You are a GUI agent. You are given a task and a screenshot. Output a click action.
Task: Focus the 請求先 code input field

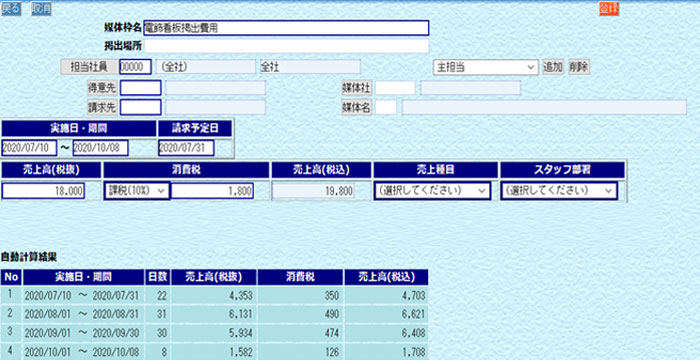tap(140, 107)
